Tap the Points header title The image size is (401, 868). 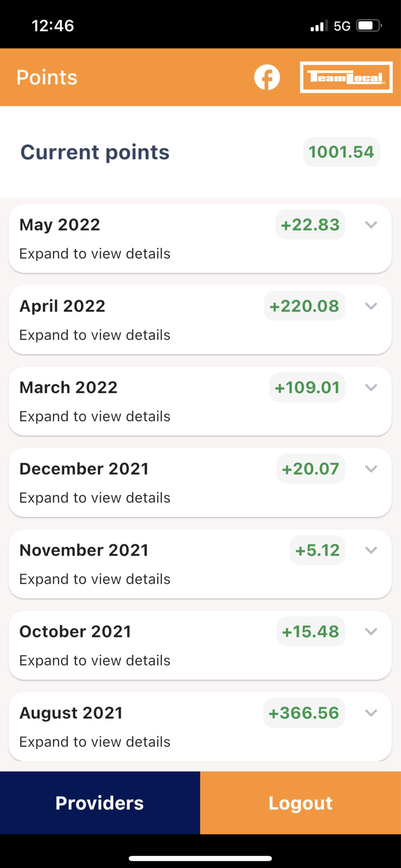pyautogui.click(x=47, y=77)
